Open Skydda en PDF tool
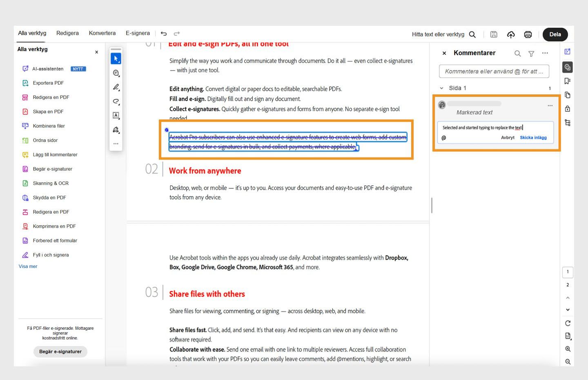This screenshot has width=588, height=380. coord(44,197)
